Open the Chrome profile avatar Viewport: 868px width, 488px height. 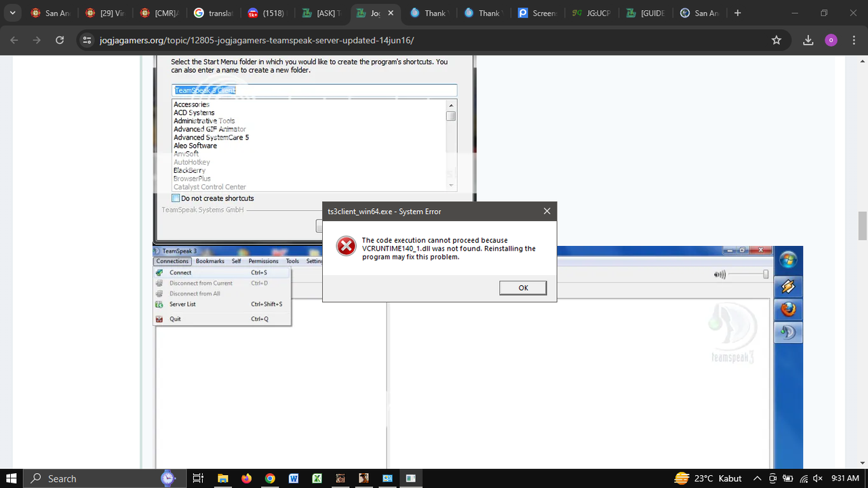(x=831, y=40)
